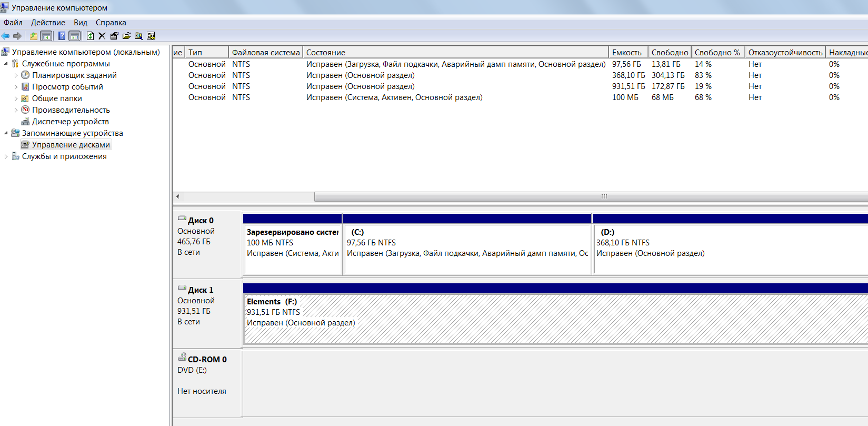
Task: Sort by the Емкость column header
Action: tap(628, 52)
